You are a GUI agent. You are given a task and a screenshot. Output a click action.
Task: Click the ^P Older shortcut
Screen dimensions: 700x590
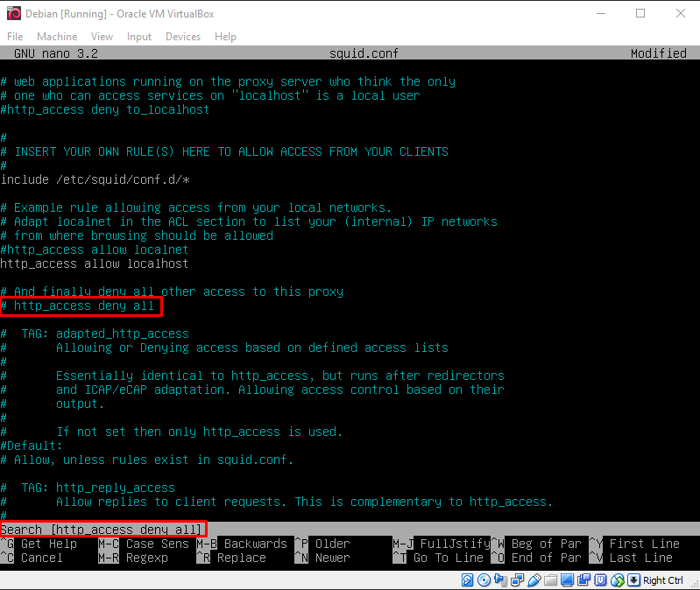[322, 544]
